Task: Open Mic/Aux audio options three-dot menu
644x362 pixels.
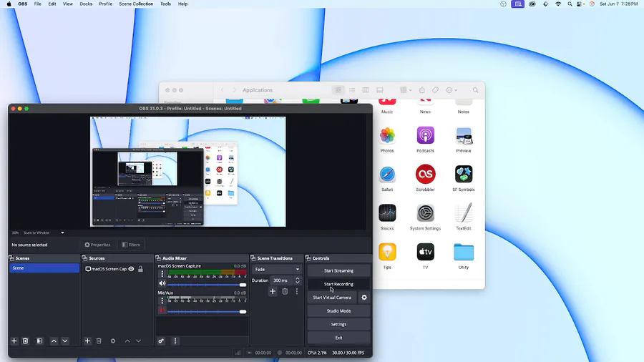Action: click(x=162, y=300)
